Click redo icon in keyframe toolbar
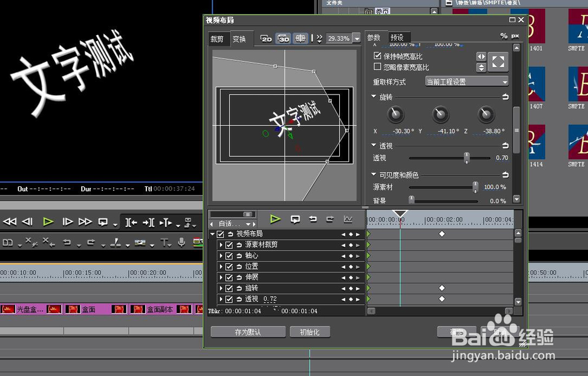This screenshot has width=588, height=376. 330,219
